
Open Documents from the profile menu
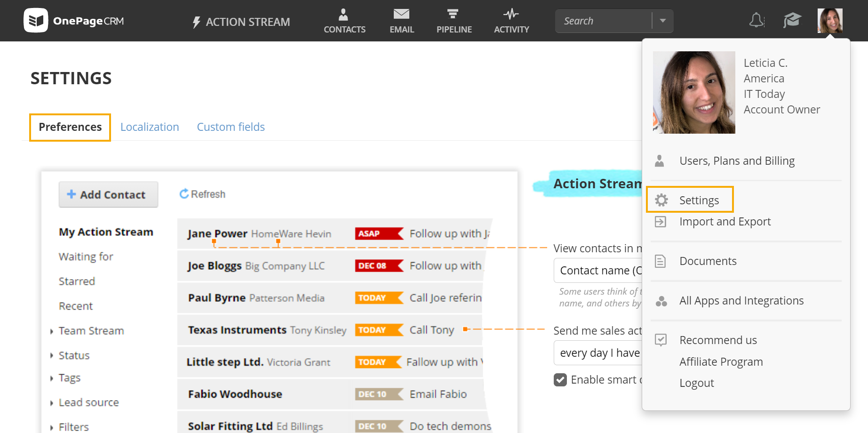(x=708, y=261)
